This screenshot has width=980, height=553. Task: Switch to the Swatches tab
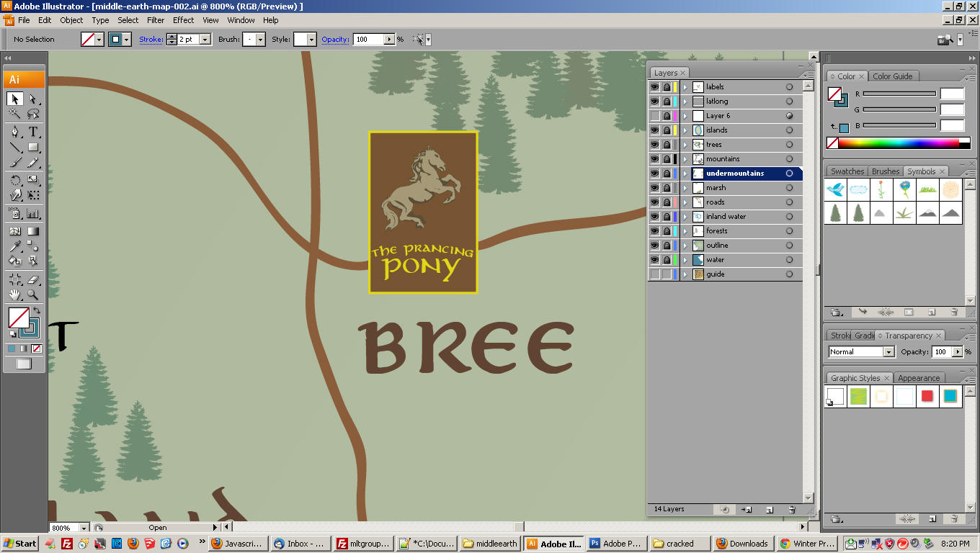(847, 171)
